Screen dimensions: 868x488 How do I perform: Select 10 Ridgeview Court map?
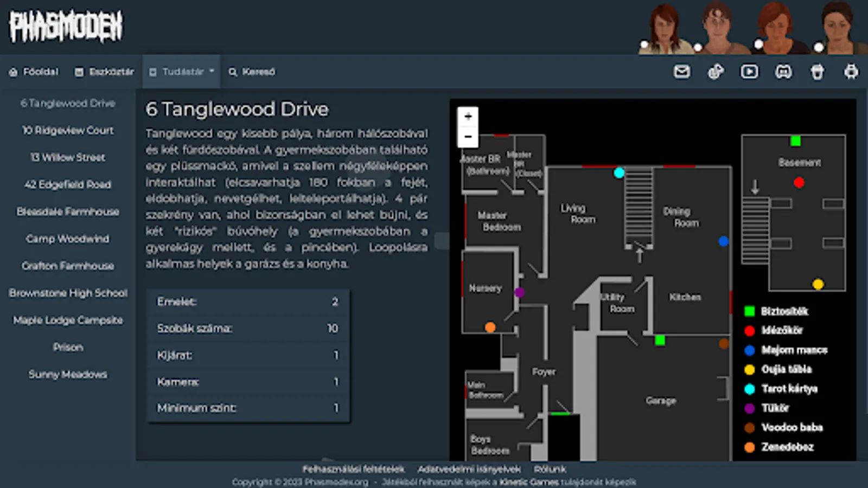pyautogui.click(x=68, y=130)
